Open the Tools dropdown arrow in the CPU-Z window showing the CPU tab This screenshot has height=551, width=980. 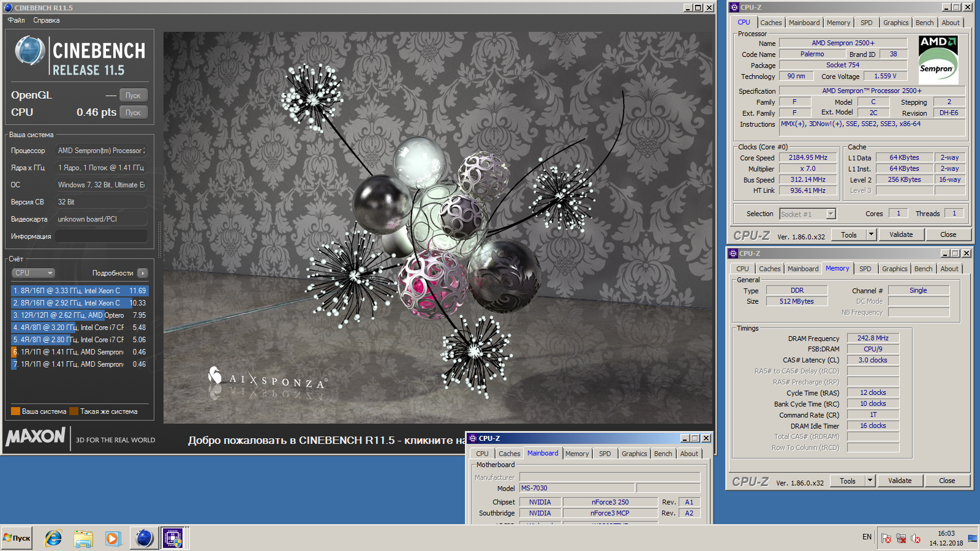tap(871, 234)
